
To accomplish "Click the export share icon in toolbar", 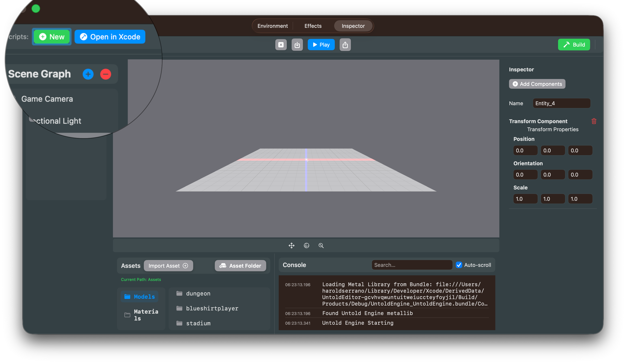I will (x=345, y=45).
